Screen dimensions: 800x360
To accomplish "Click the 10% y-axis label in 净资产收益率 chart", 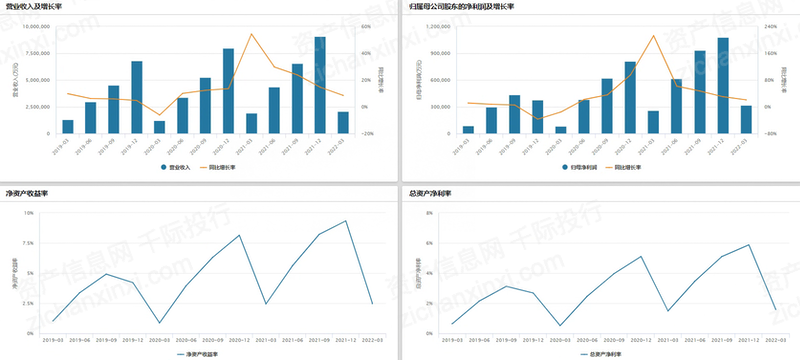I will [x=30, y=213].
